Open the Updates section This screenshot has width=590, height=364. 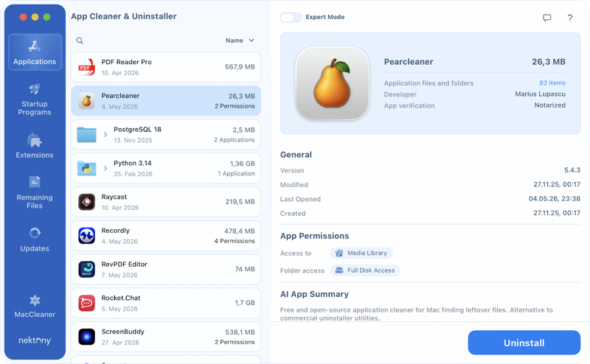coord(35,239)
